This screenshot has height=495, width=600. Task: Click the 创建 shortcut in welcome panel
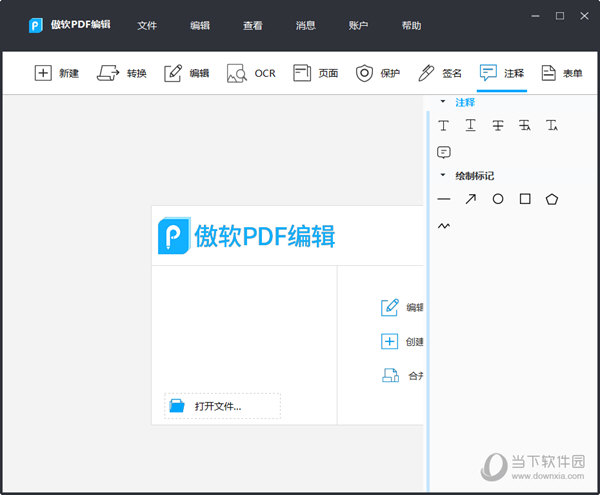pyautogui.click(x=402, y=341)
